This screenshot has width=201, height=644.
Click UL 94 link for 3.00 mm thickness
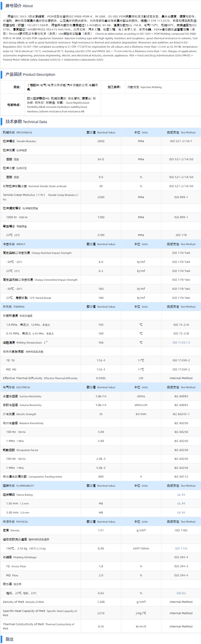181,513
